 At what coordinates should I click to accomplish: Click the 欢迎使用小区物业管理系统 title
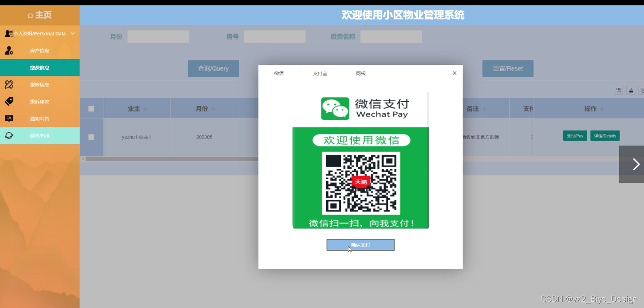coord(403,15)
